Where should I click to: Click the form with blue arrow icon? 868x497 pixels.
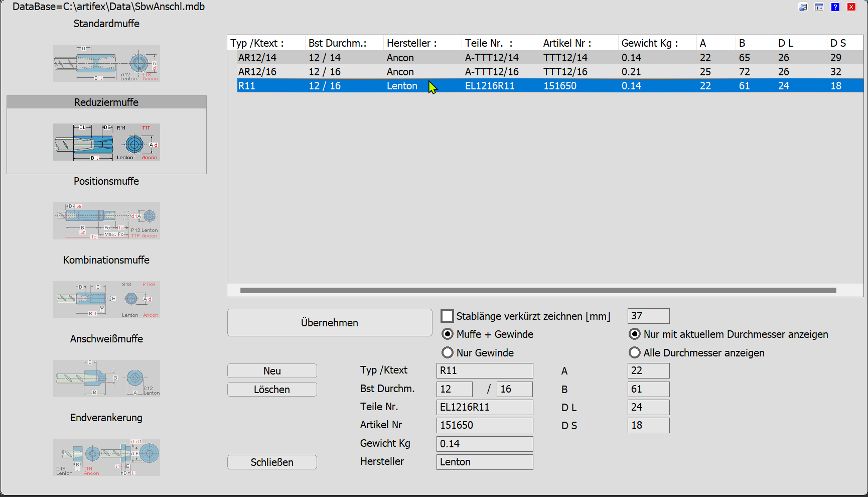point(803,7)
